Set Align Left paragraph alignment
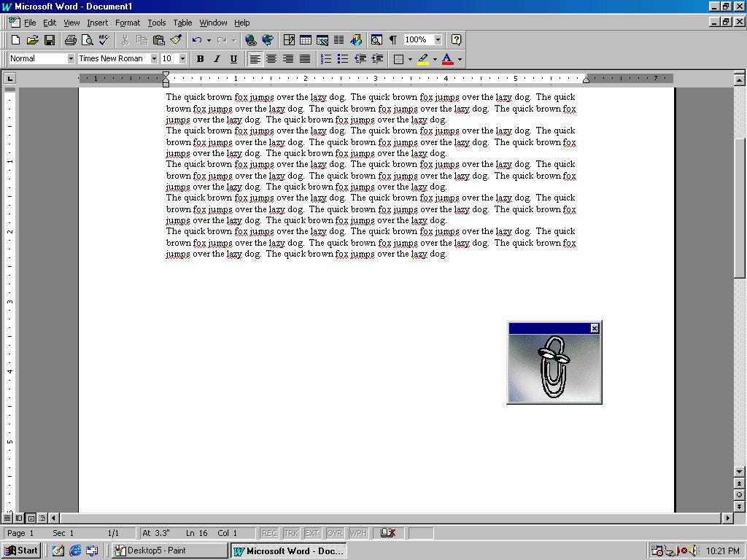Image resolution: width=747 pixels, height=560 pixels. pyautogui.click(x=255, y=58)
